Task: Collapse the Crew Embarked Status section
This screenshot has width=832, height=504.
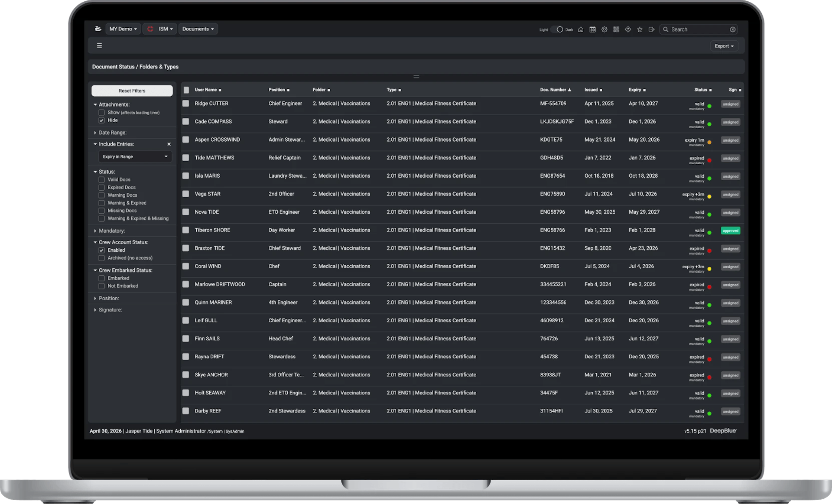Action: (x=123, y=270)
